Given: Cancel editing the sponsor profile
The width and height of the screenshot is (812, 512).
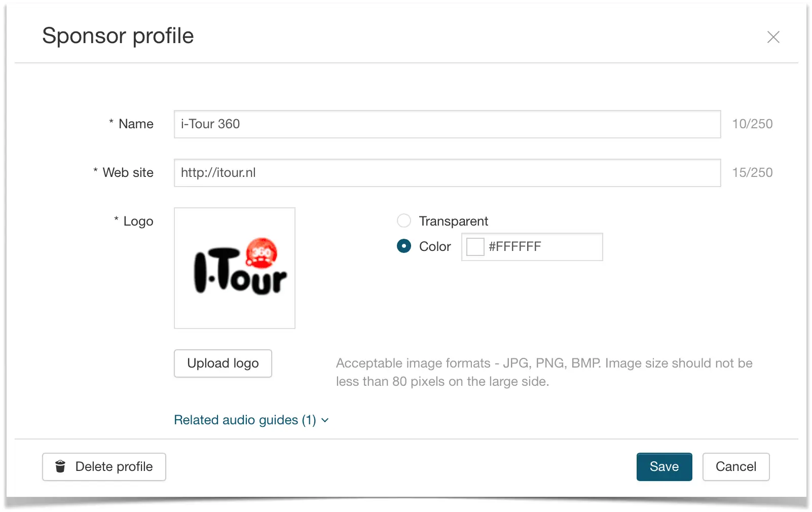Looking at the screenshot, I should point(736,467).
